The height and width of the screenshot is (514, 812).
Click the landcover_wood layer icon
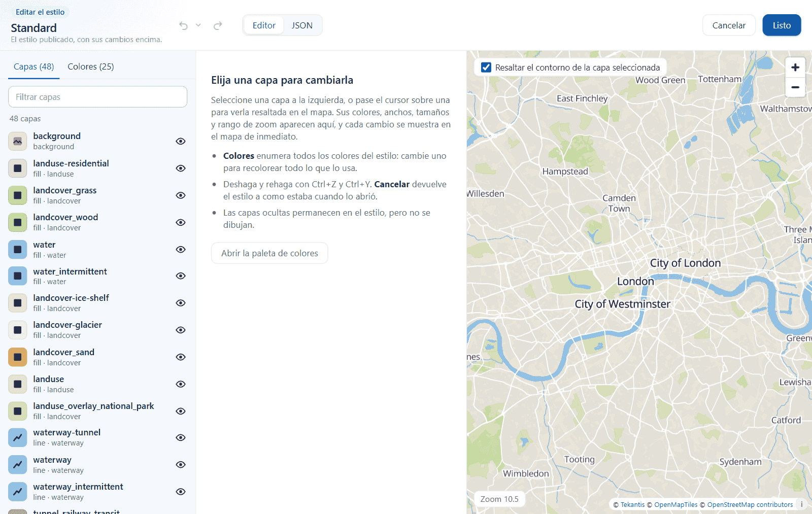[18, 222]
